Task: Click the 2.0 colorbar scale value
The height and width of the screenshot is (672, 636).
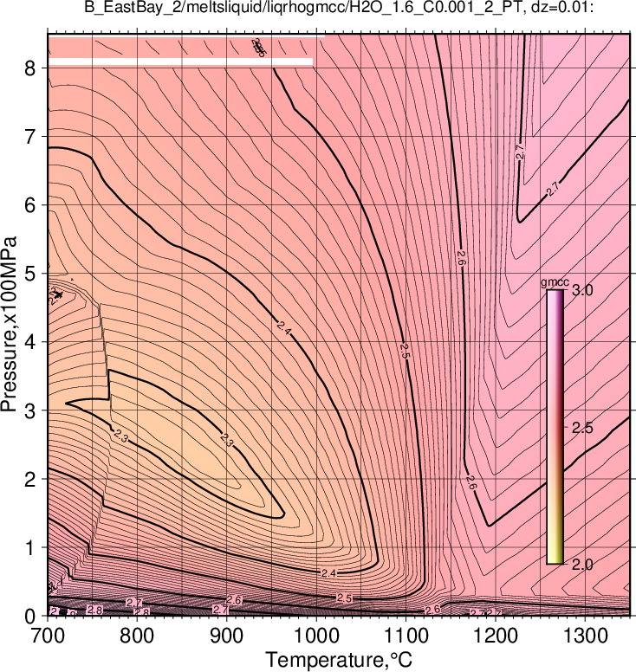Action: (x=583, y=565)
